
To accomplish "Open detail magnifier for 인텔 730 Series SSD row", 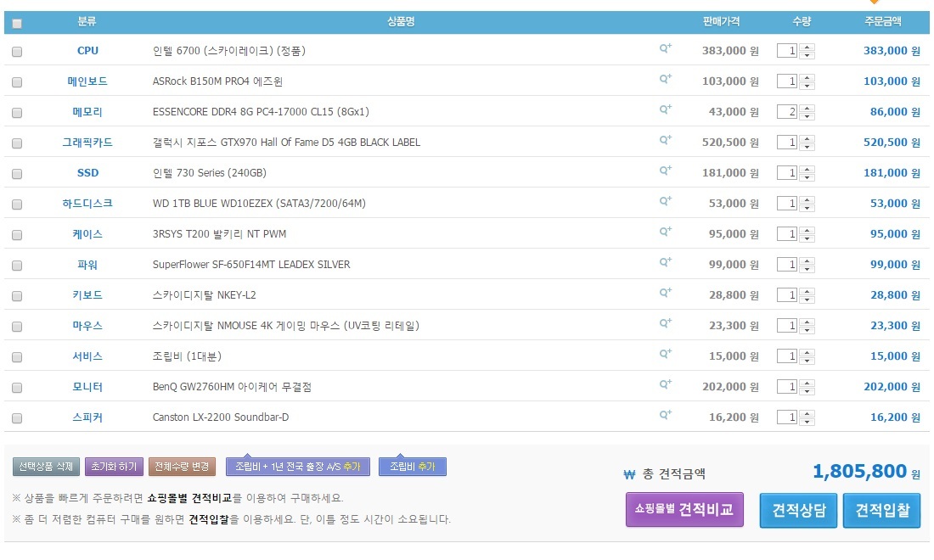I will (x=666, y=171).
